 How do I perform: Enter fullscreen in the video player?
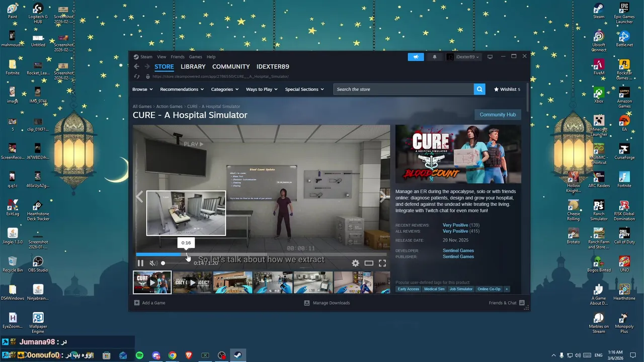click(382, 263)
